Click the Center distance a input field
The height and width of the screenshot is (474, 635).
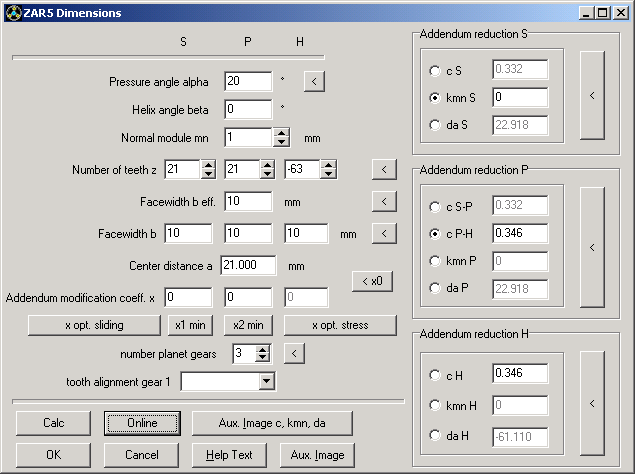click(x=249, y=266)
